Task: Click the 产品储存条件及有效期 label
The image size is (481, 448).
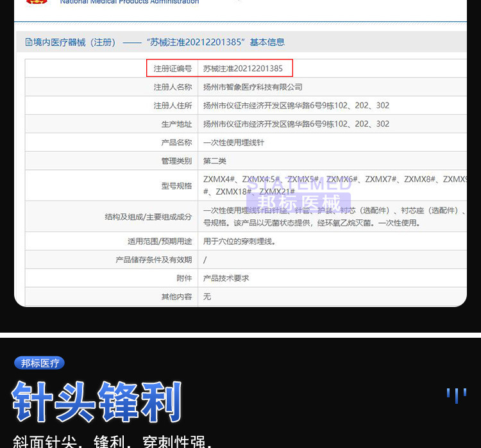Action: pos(154,260)
